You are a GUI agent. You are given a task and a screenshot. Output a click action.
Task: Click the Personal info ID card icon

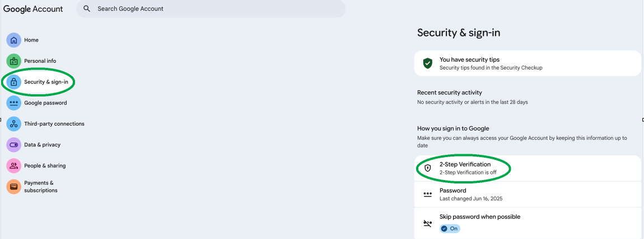(x=14, y=61)
